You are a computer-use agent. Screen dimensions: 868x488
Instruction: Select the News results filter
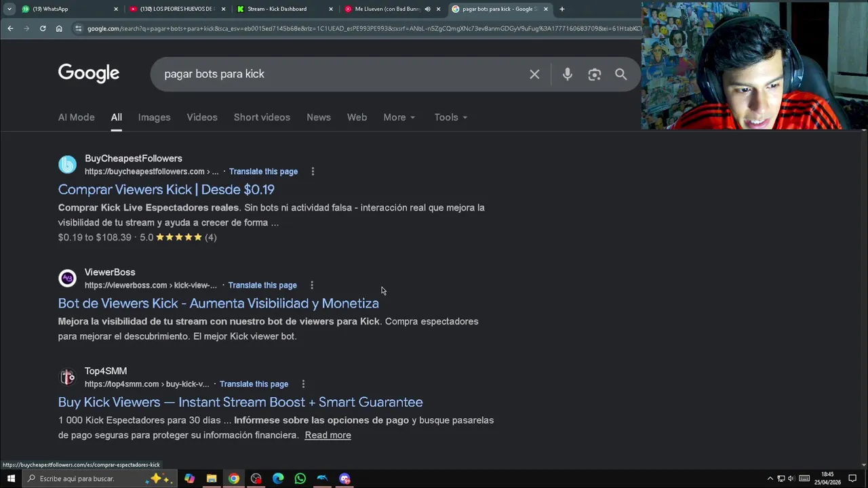click(319, 117)
